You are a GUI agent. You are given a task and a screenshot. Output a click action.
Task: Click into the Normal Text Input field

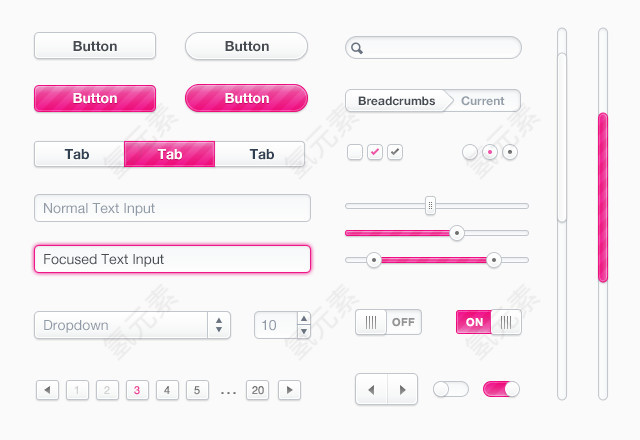pyautogui.click(x=172, y=208)
